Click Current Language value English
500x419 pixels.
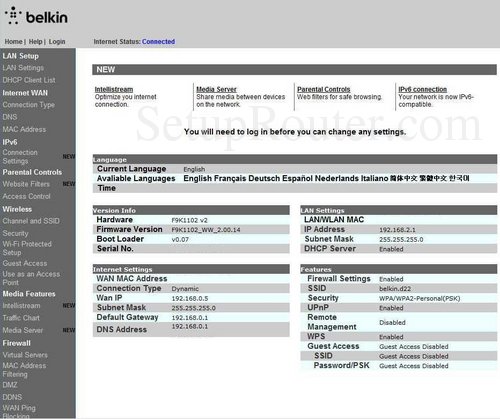[x=194, y=169]
